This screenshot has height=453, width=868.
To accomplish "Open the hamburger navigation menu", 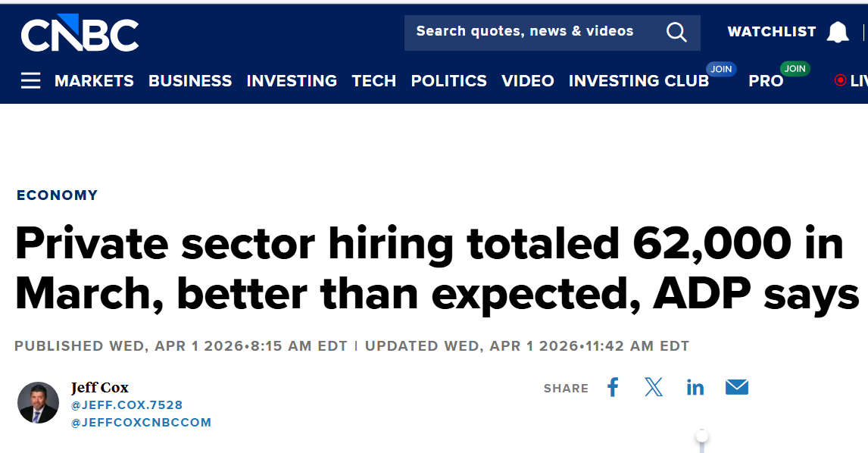I will point(30,80).
